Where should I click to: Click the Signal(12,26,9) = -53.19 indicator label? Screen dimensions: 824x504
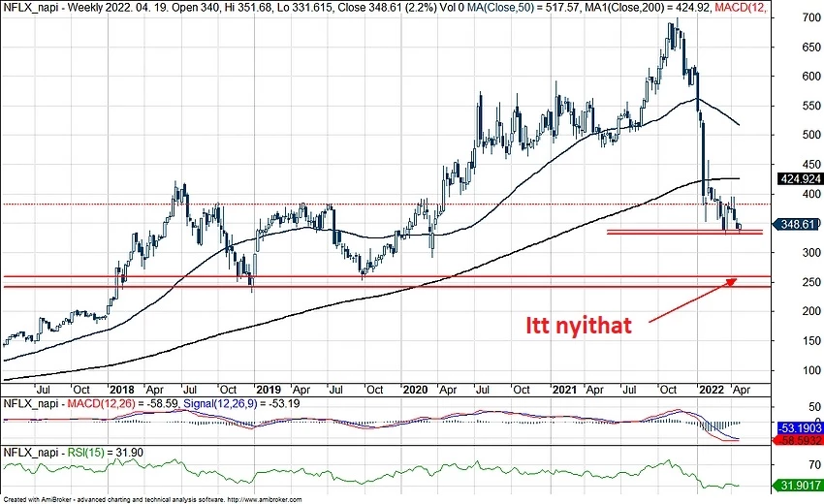[240, 403]
